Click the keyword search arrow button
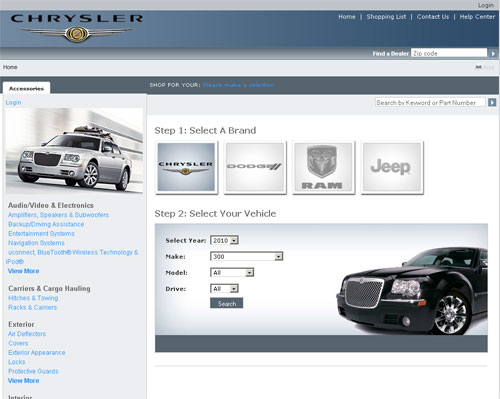The image size is (500, 399). (492, 102)
